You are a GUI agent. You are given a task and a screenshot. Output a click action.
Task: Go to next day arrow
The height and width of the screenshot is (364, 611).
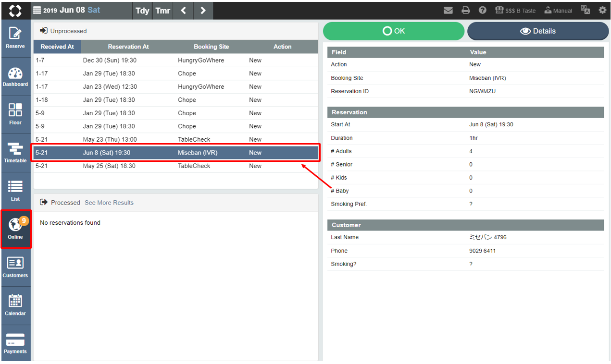click(x=203, y=10)
